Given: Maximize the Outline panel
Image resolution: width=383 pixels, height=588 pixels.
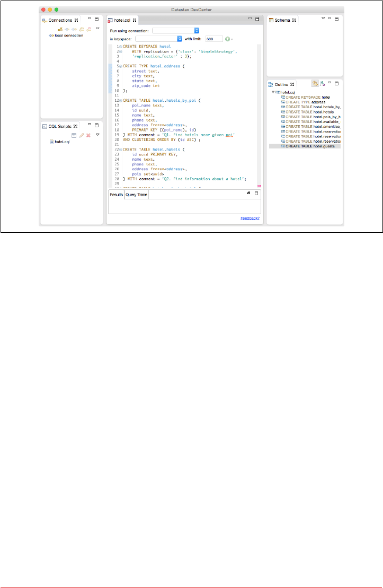Looking at the screenshot, I should click(336, 83).
